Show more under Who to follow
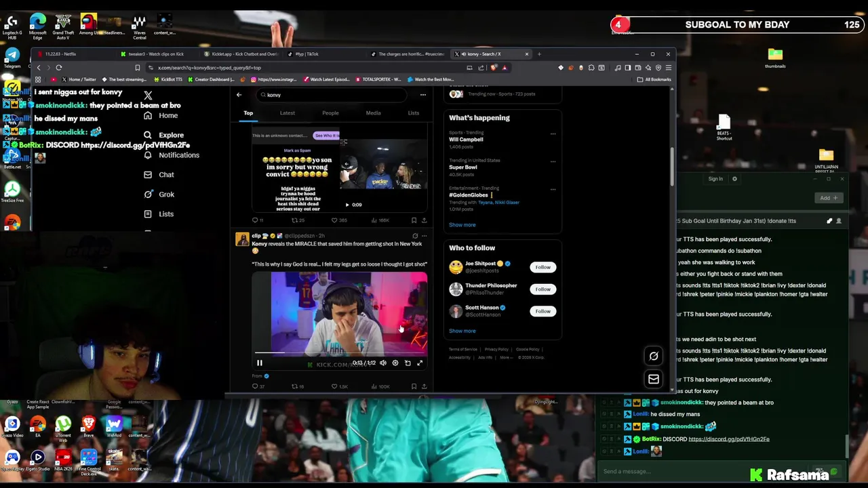Screen dimensions: 868x488 [462, 331]
